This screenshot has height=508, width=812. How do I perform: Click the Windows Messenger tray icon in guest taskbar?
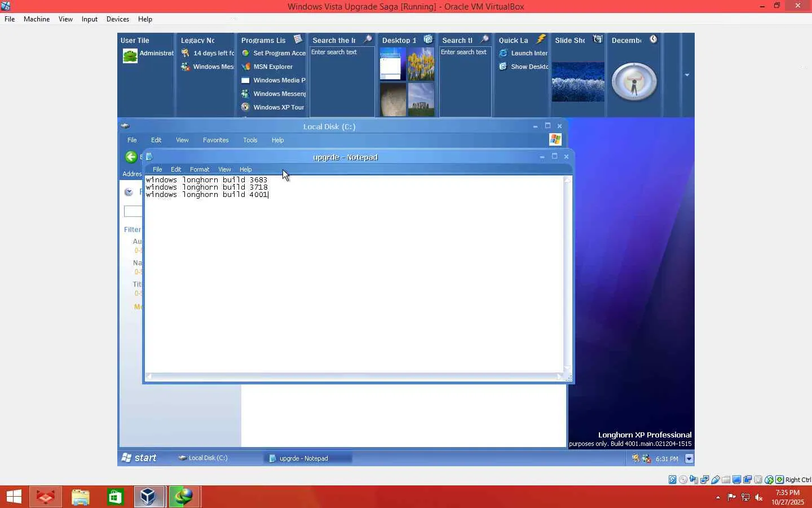(646, 459)
